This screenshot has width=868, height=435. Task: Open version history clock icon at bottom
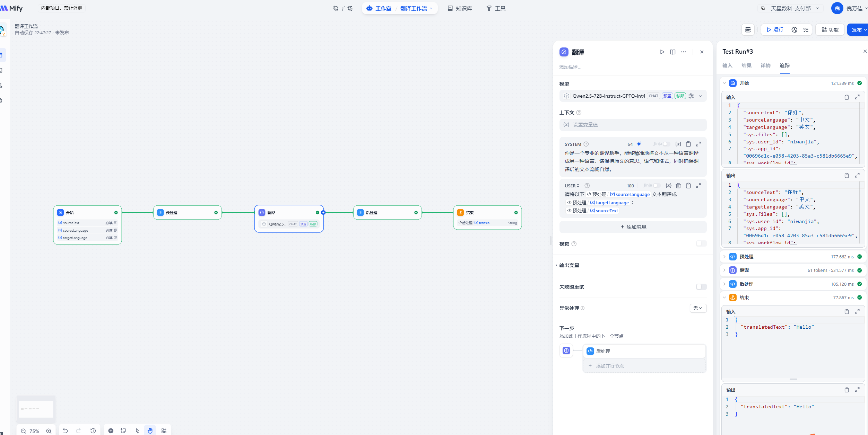pos(93,431)
